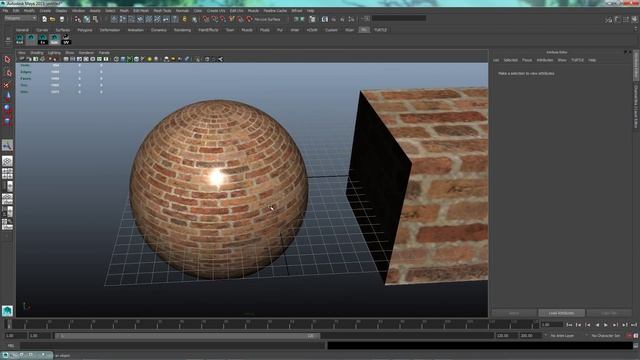
Task: Open the Channel Box / Layer Editor side tab
Action: pos(636,106)
